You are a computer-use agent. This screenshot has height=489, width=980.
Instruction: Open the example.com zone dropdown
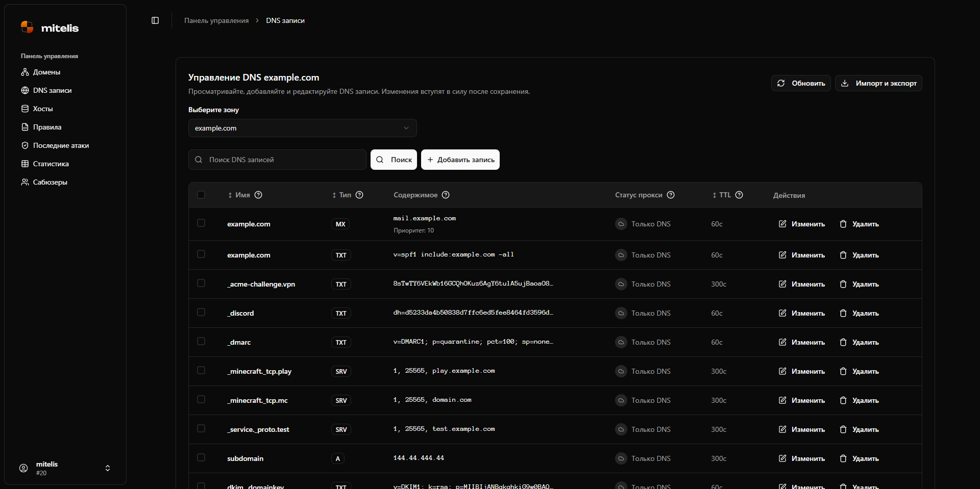302,128
